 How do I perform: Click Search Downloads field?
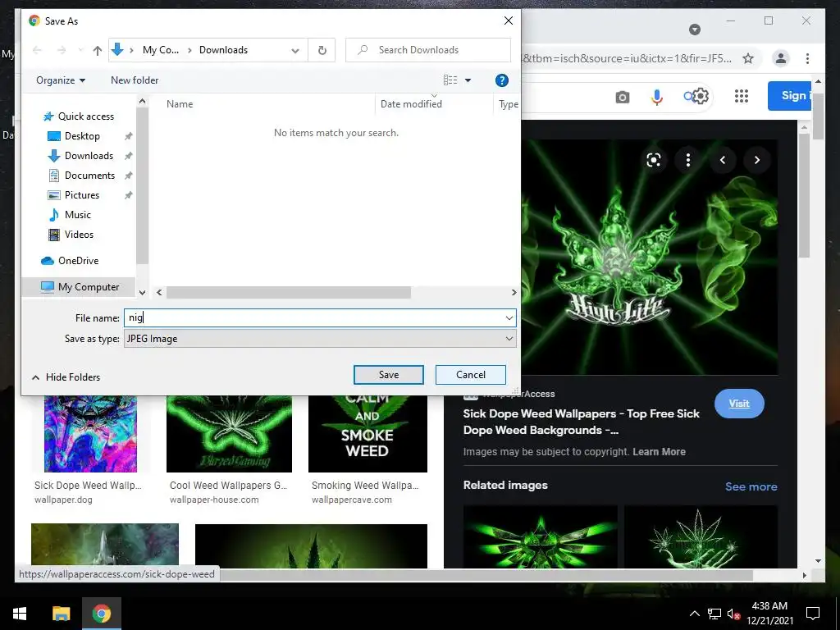pos(428,50)
